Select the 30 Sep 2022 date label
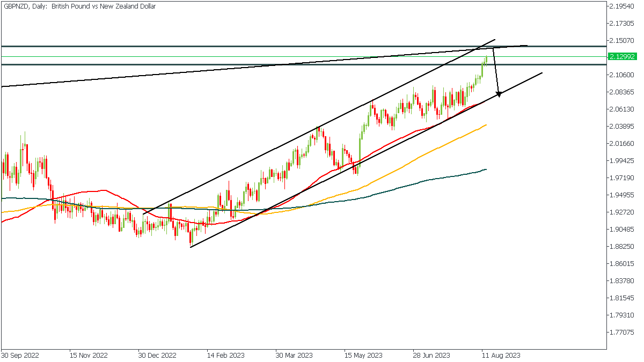Image resolution: width=644 pixels, height=362 pixels. (19, 355)
